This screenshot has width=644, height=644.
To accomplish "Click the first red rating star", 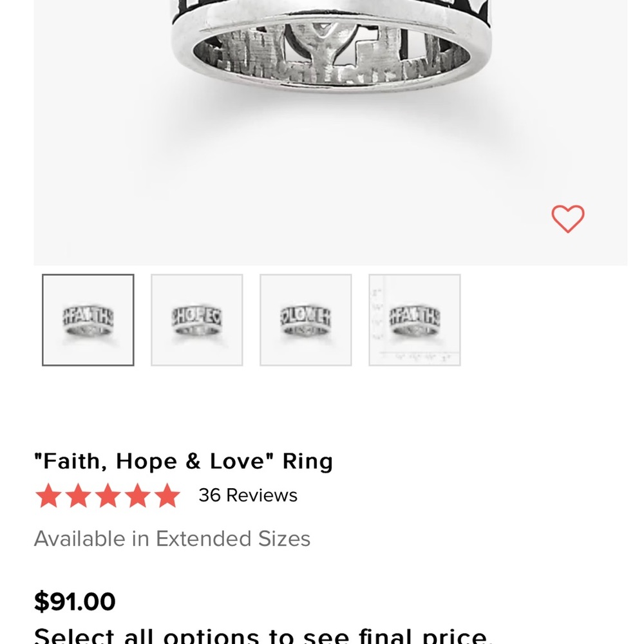I will pyautogui.click(x=48, y=496).
